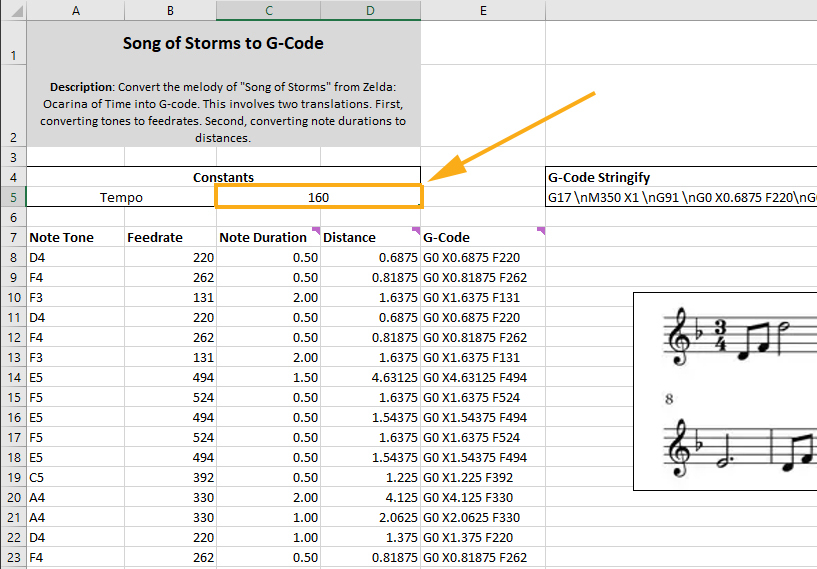Click the Description paragraph cell

224,106
